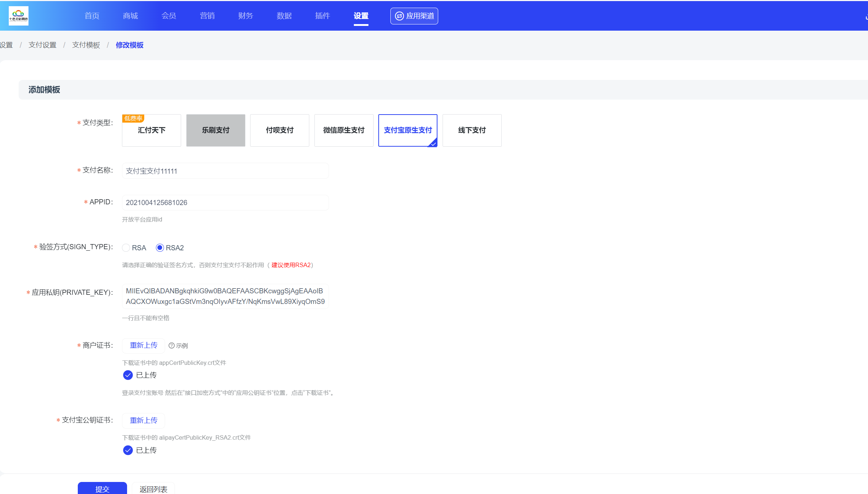This screenshot has height=494, width=868.
Task: Select the RSA sign type radio
Action: click(126, 248)
